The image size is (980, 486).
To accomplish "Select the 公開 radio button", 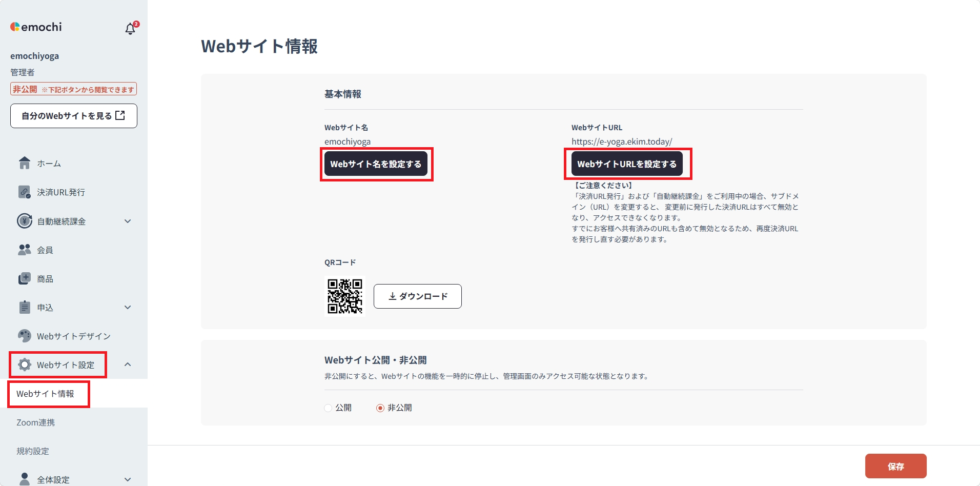I will (x=328, y=408).
